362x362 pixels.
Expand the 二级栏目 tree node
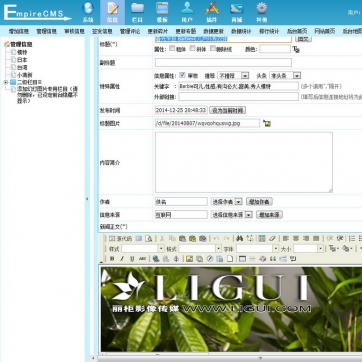[x=6, y=82]
